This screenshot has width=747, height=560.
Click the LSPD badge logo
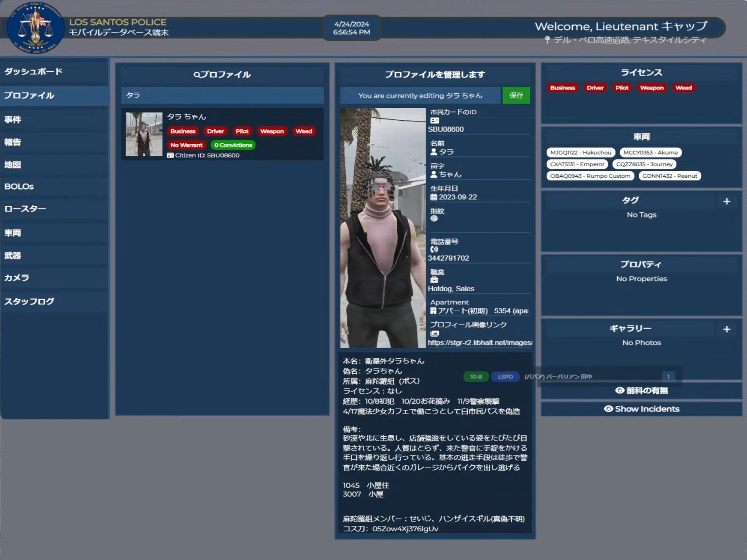pyautogui.click(x=35, y=28)
